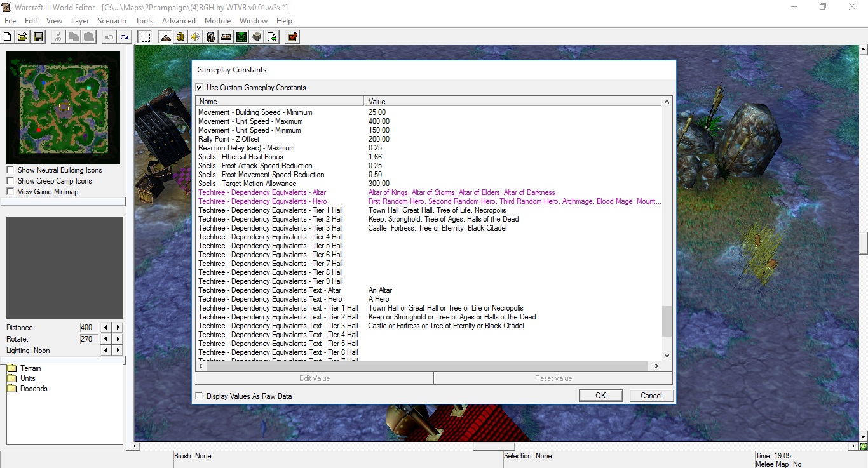Click the Rotate input field
The image size is (868, 468).
89,339
